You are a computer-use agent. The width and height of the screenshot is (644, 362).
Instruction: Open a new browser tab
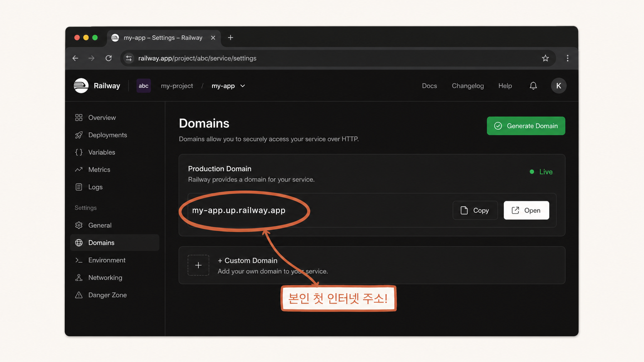(230, 37)
